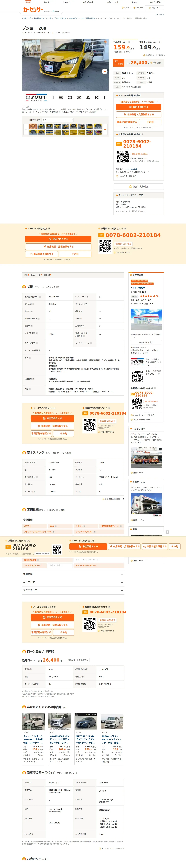
Task: Click help icon next to 禁煙車
Action: coord(32,326)
